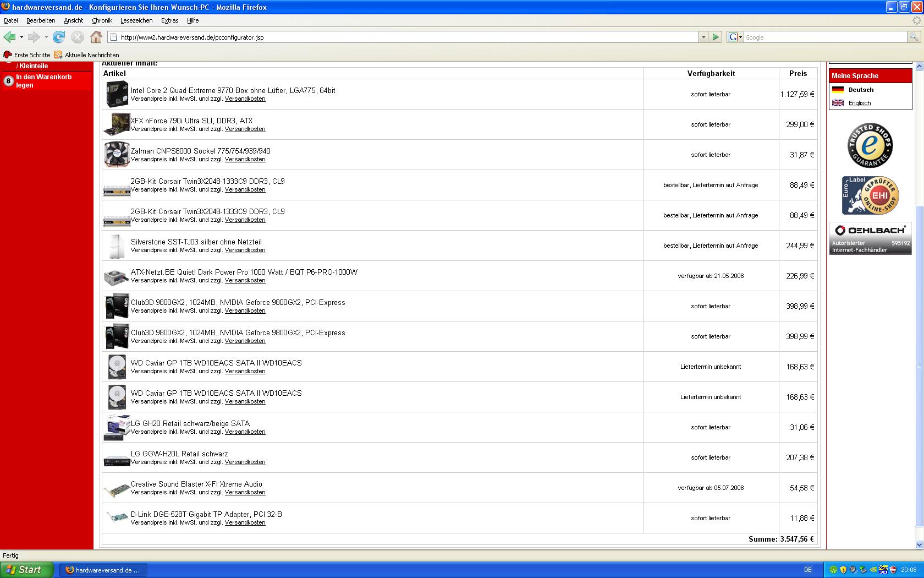Screen dimensions: 924x578
Task: Go to the Home page icon
Action: 96,37
